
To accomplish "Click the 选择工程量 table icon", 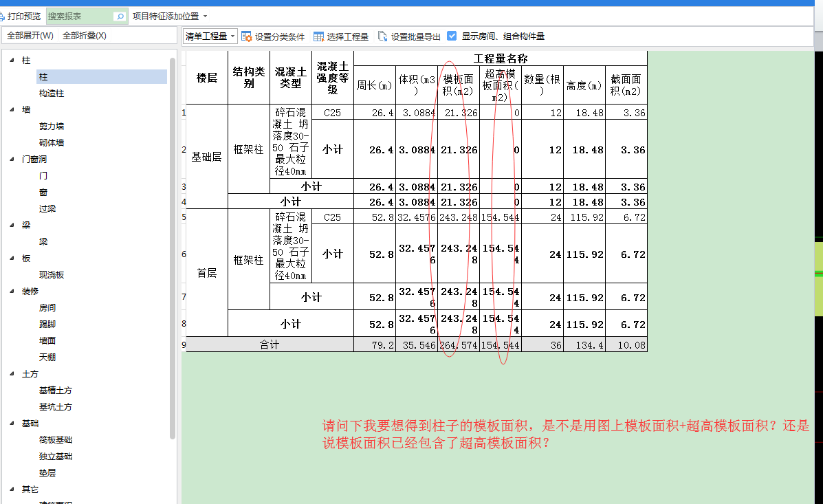I will 318,36.
